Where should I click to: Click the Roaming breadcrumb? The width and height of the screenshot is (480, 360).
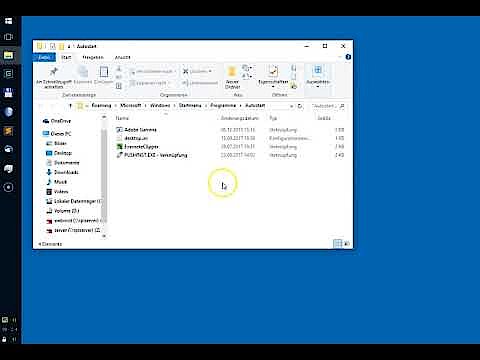pos(101,106)
